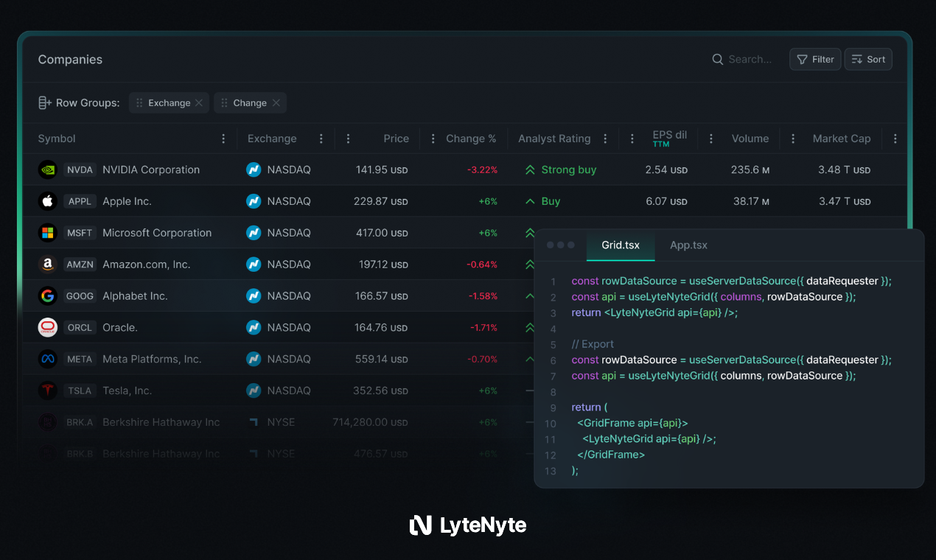Image resolution: width=936 pixels, height=560 pixels.
Task: Open the Change % column menu
Action: pos(433,139)
